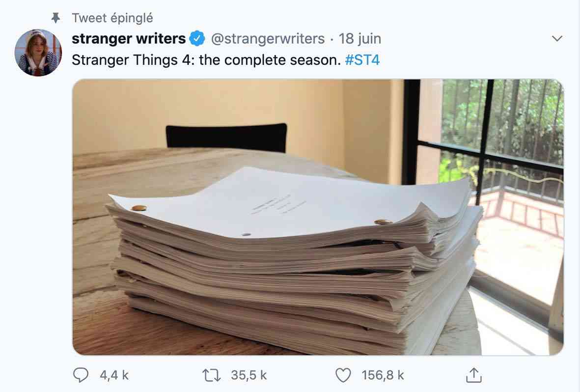
Task: Open the photo of the stacked script pages
Action: click(318, 217)
